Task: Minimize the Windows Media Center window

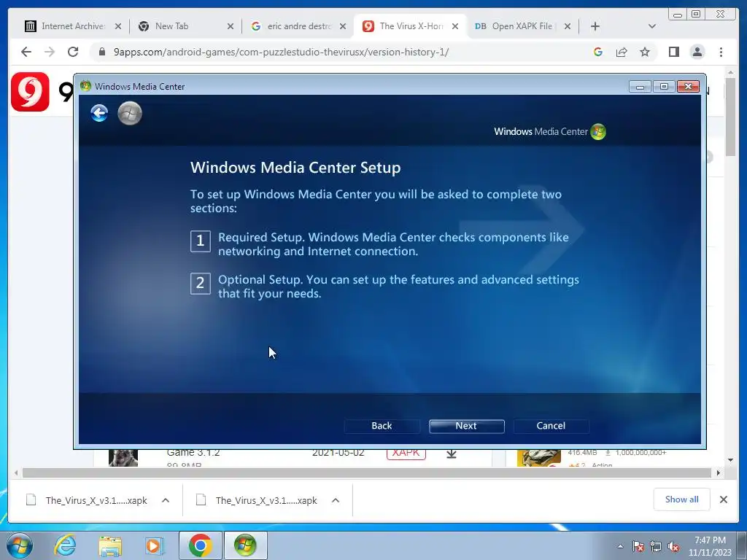Action: (640, 86)
